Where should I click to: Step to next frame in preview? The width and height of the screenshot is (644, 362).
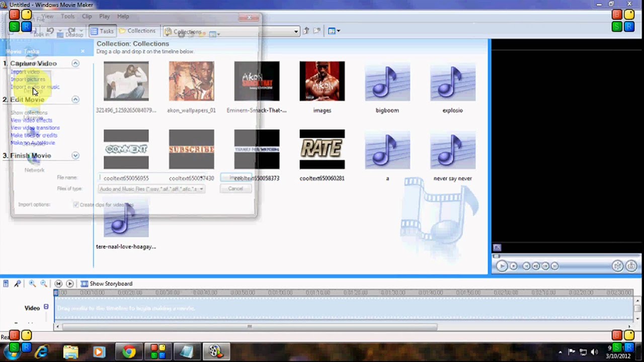click(x=545, y=266)
